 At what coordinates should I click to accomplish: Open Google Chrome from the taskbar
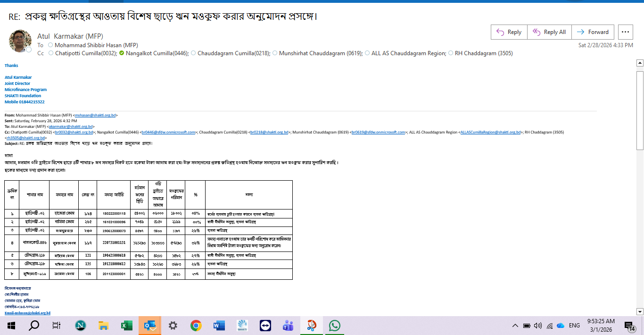click(x=196, y=326)
